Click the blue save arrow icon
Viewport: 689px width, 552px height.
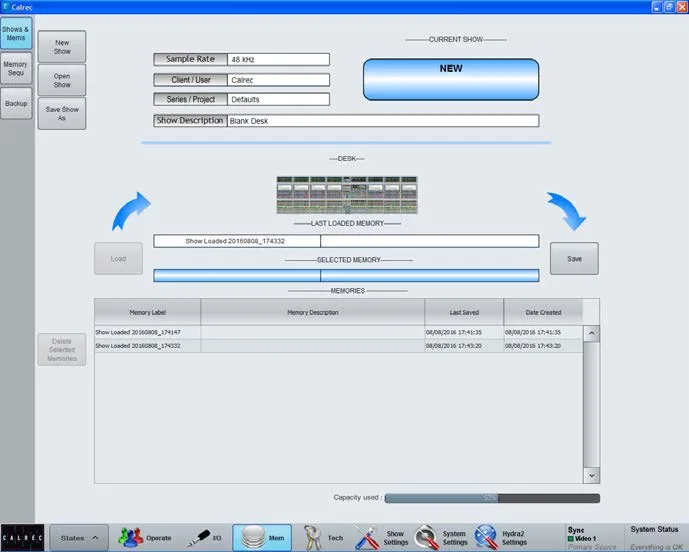(x=566, y=211)
